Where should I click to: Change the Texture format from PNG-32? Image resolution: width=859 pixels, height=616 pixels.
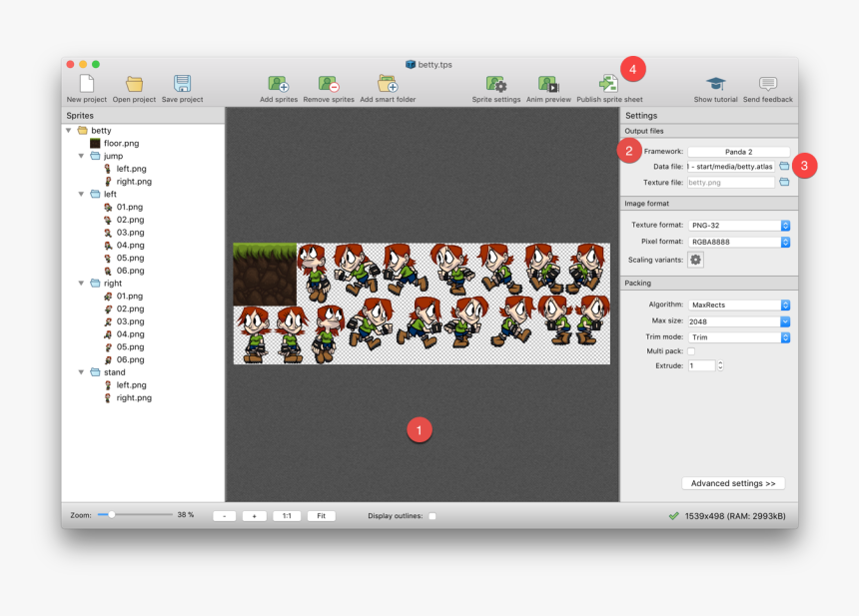pyautogui.click(x=740, y=225)
